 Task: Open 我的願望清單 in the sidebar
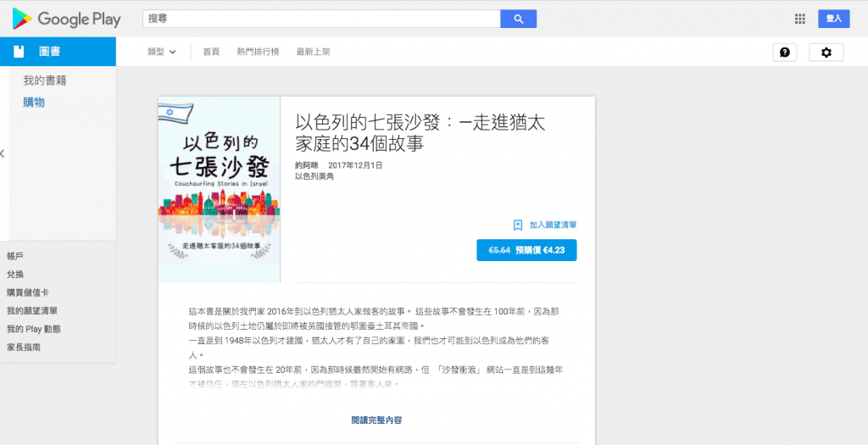pos(32,311)
